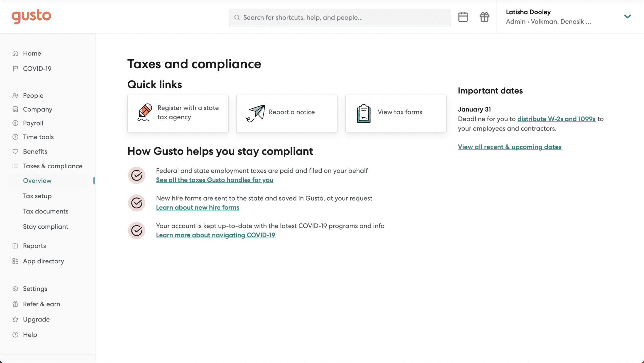
Task: Click the calendar icon in header
Action: point(463,17)
